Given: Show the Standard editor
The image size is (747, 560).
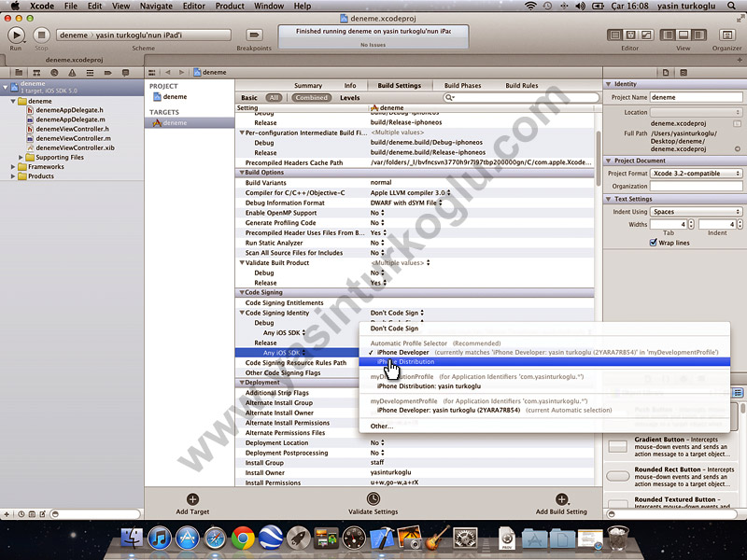Looking at the screenshot, I should (x=615, y=35).
